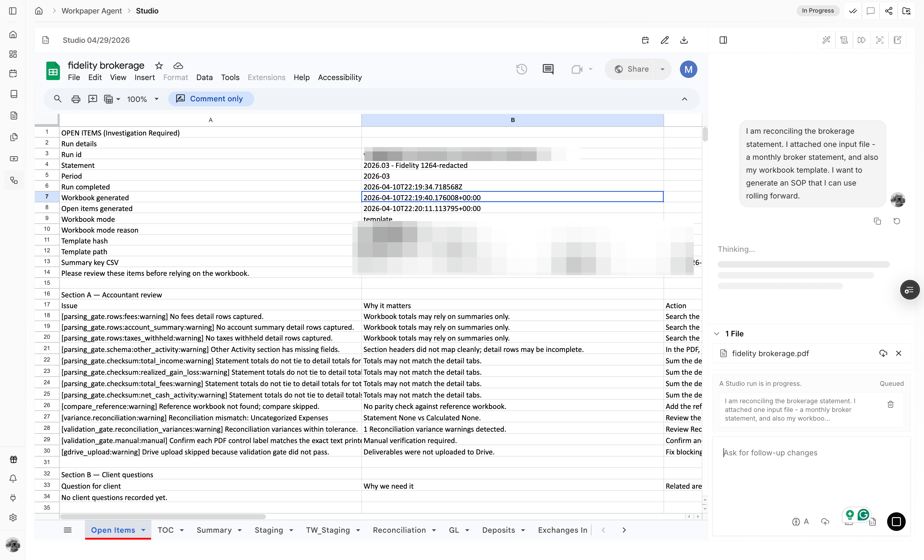Click the floating dark chat list button
The width and height of the screenshot is (924, 560).
tap(910, 290)
